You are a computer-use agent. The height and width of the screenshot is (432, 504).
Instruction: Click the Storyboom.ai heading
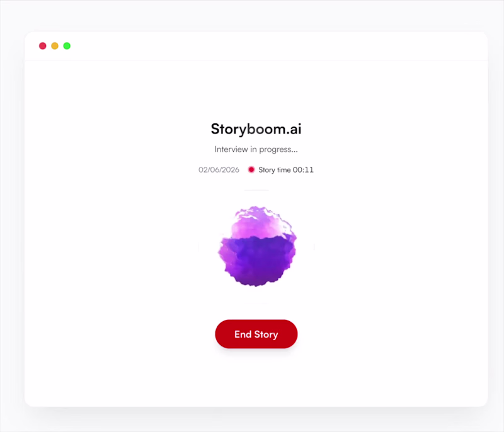click(256, 129)
